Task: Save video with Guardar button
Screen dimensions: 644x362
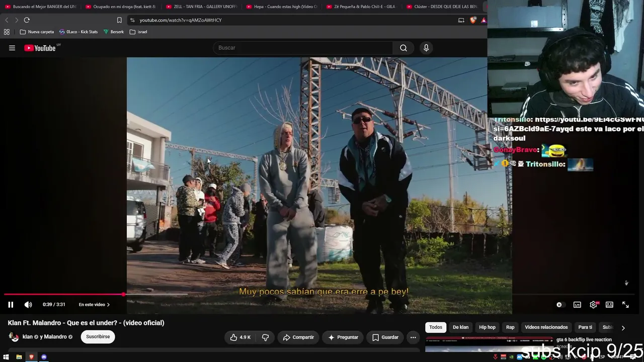Action: (385, 337)
